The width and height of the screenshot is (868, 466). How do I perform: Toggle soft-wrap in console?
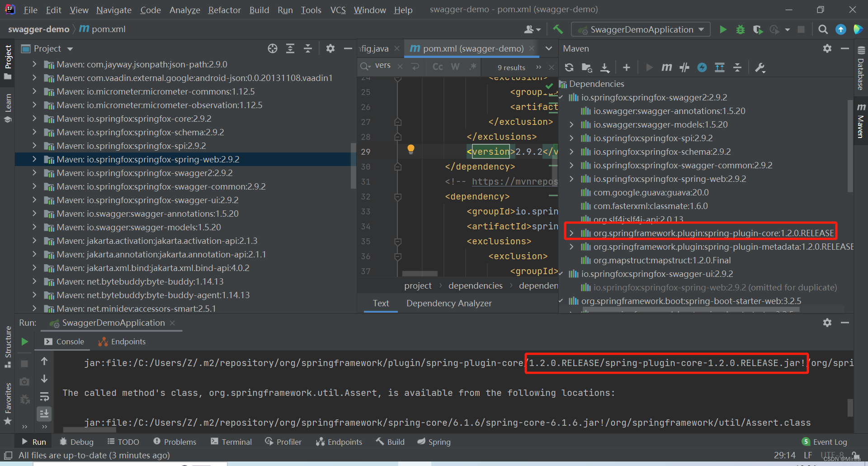click(44, 397)
